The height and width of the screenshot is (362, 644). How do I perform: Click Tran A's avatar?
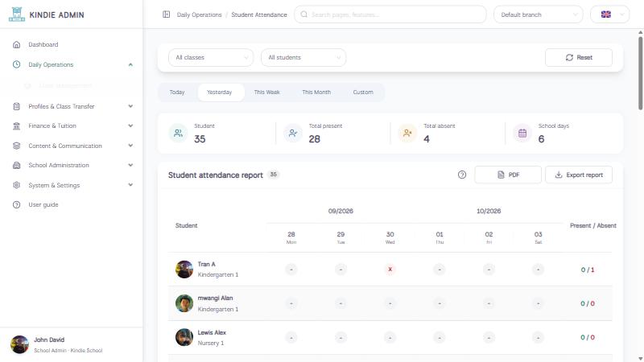click(x=184, y=269)
